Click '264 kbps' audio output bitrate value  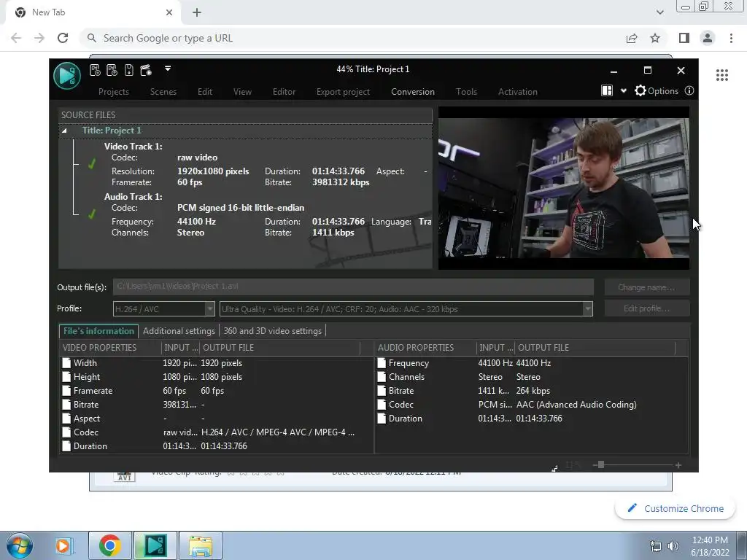point(533,391)
